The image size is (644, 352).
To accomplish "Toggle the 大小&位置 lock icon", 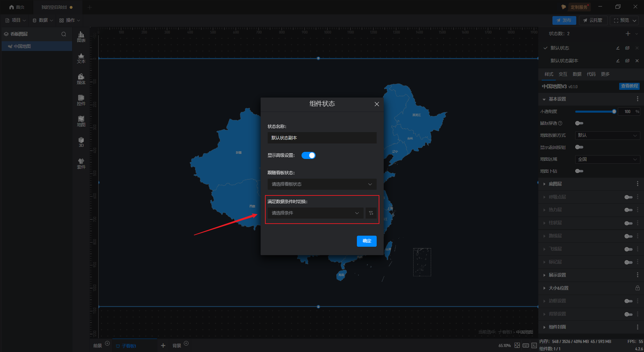I will 637,288.
